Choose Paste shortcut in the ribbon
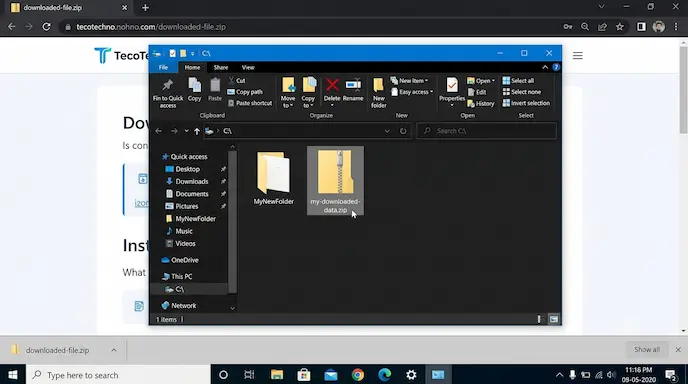This screenshot has width=688, height=384. 250,103
